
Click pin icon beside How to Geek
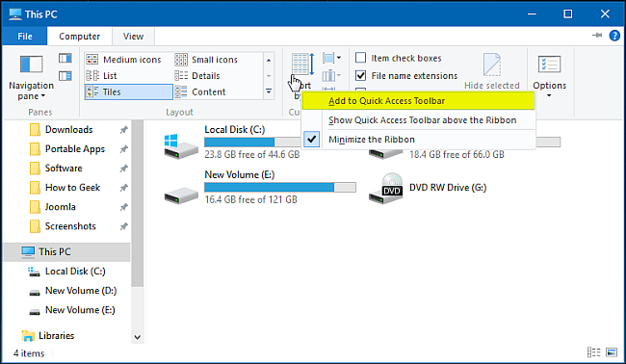point(124,188)
